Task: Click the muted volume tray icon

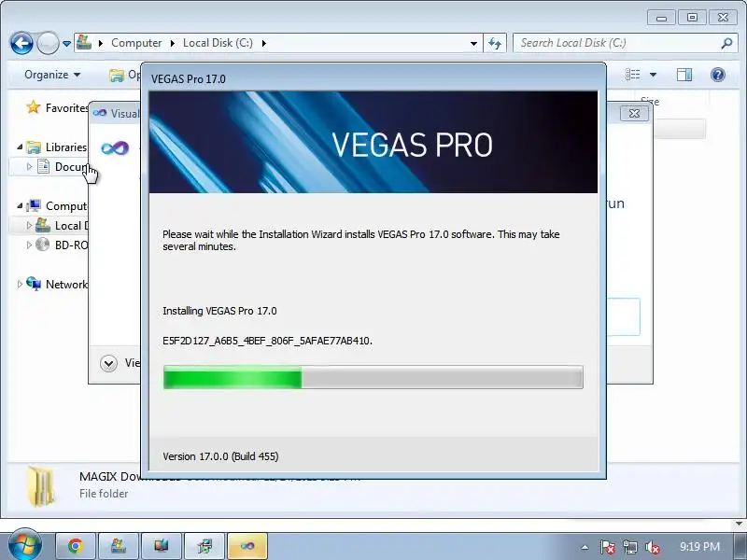Action: coord(652,548)
